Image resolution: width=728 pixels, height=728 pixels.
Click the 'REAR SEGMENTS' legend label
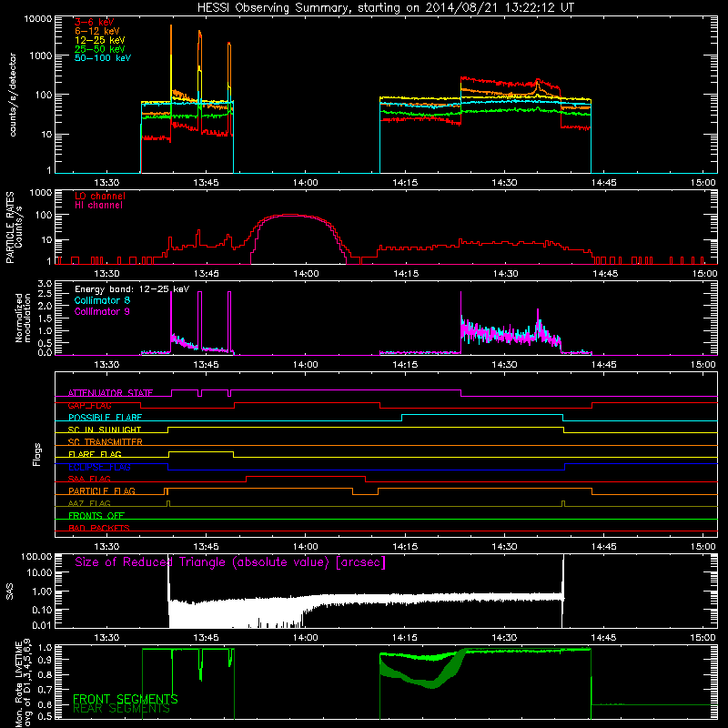point(122,709)
